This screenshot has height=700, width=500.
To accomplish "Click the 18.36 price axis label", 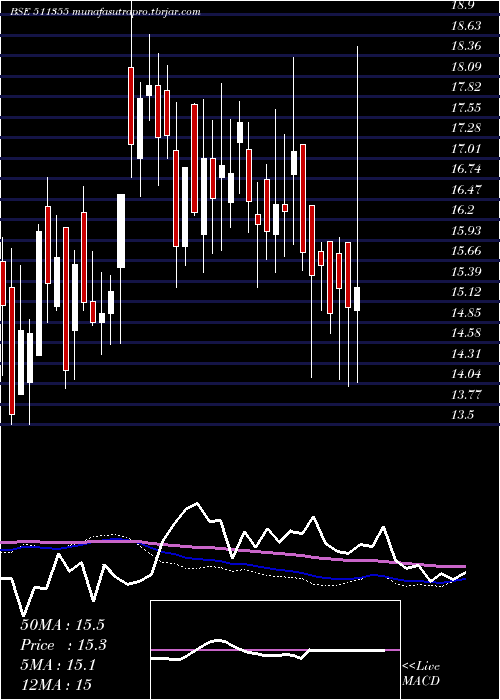I will pyautogui.click(x=466, y=46).
